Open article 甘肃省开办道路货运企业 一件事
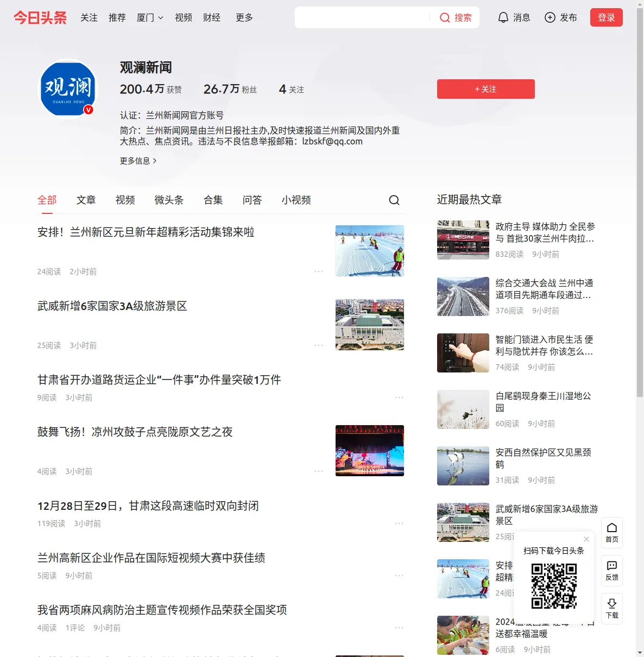Image resolution: width=644 pixels, height=657 pixels. coord(159,380)
